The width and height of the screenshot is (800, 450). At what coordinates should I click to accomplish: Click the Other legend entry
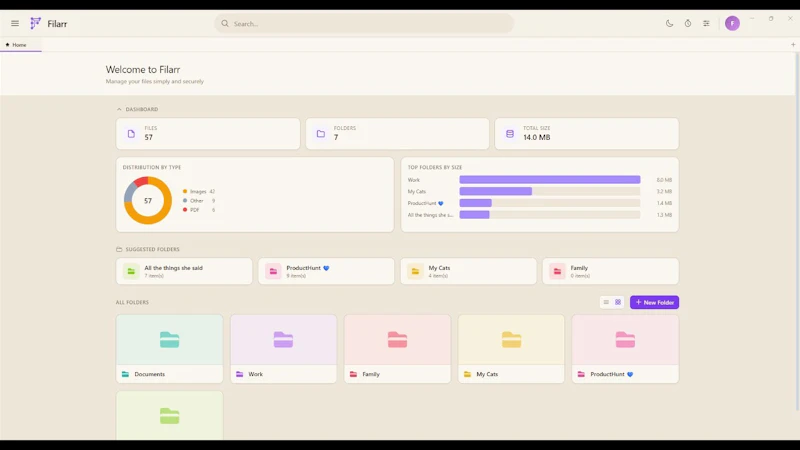[198, 201]
